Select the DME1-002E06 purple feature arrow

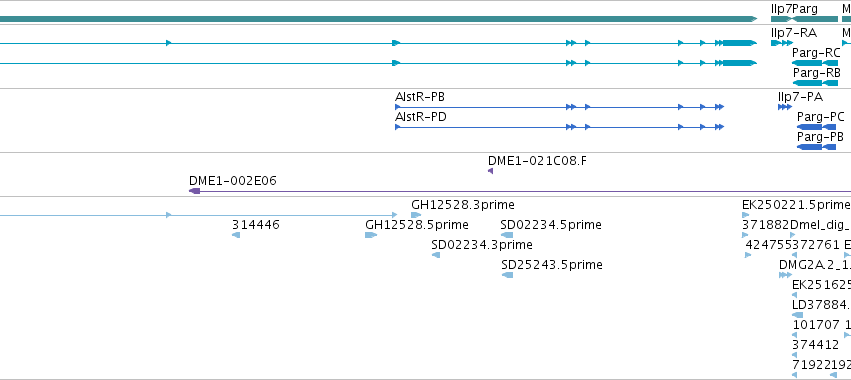pos(195,191)
